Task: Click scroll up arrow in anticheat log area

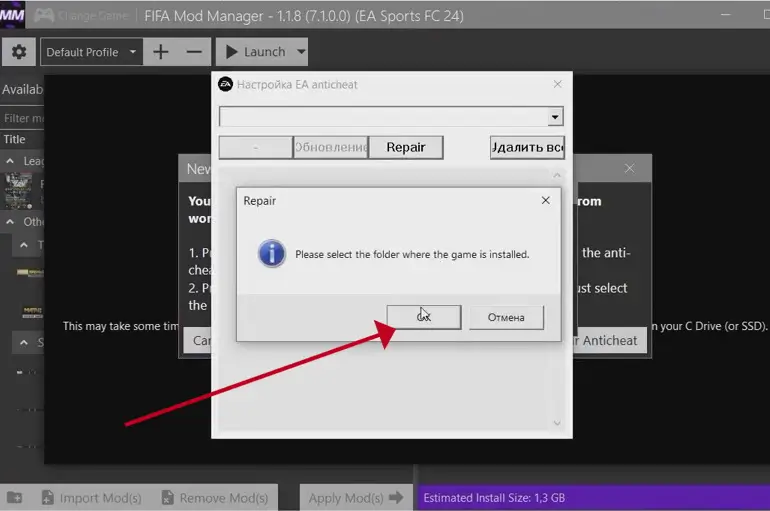Action: click(x=557, y=175)
